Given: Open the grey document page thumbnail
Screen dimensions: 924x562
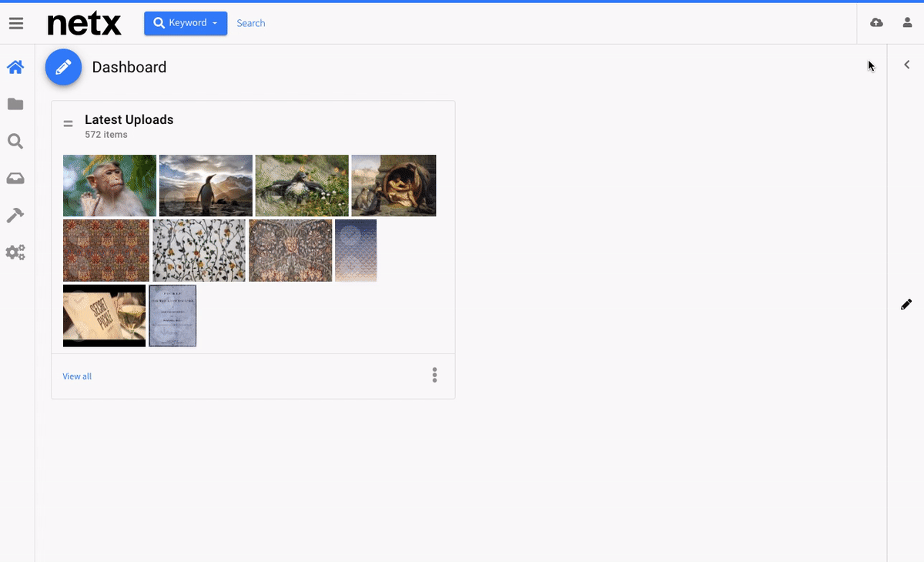Looking at the screenshot, I should point(172,316).
